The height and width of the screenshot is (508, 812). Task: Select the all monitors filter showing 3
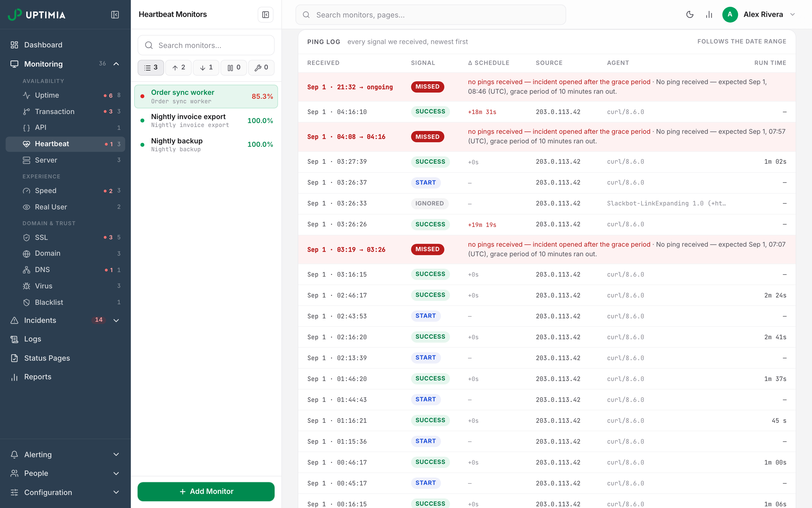[151, 67]
